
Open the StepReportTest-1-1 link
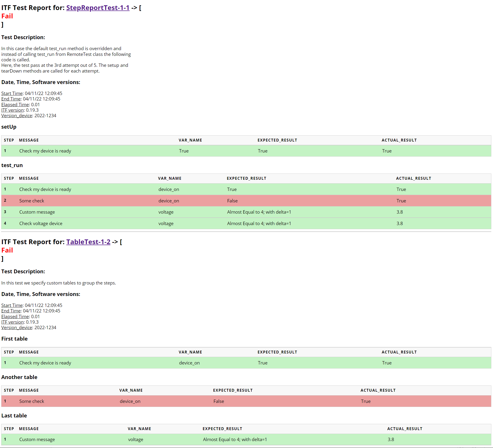pyautogui.click(x=98, y=8)
